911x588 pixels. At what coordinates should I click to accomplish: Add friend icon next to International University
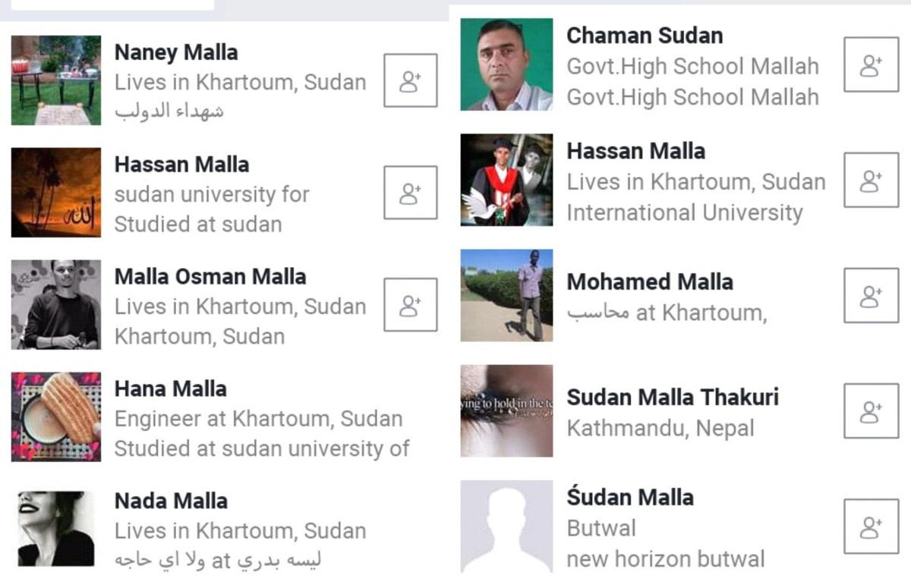click(872, 181)
